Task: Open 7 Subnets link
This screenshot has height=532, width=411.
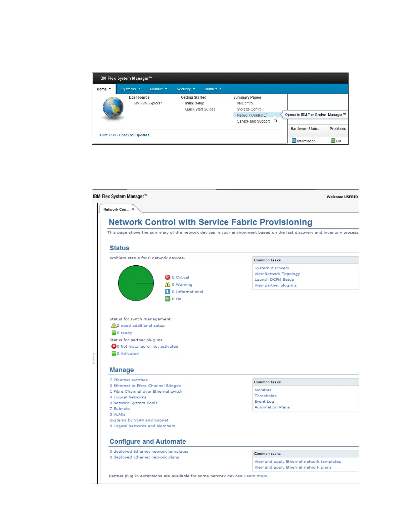Action: tap(120, 408)
